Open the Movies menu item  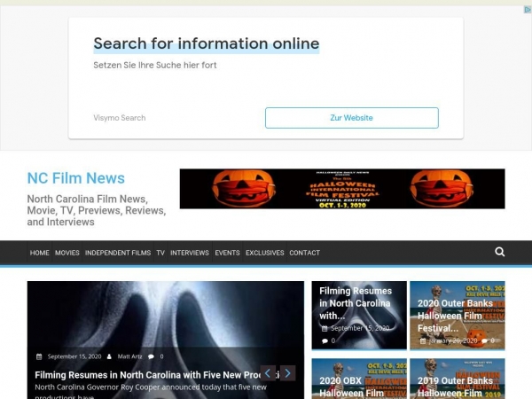pos(67,253)
